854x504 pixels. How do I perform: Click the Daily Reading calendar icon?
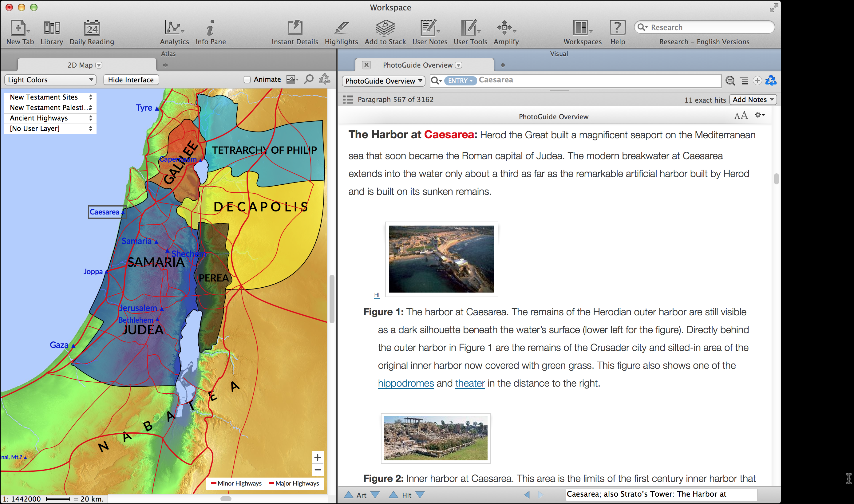(92, 29)
